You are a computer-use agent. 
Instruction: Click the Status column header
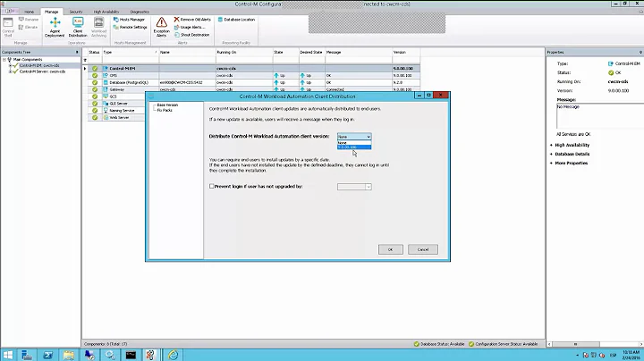point(94,52)
